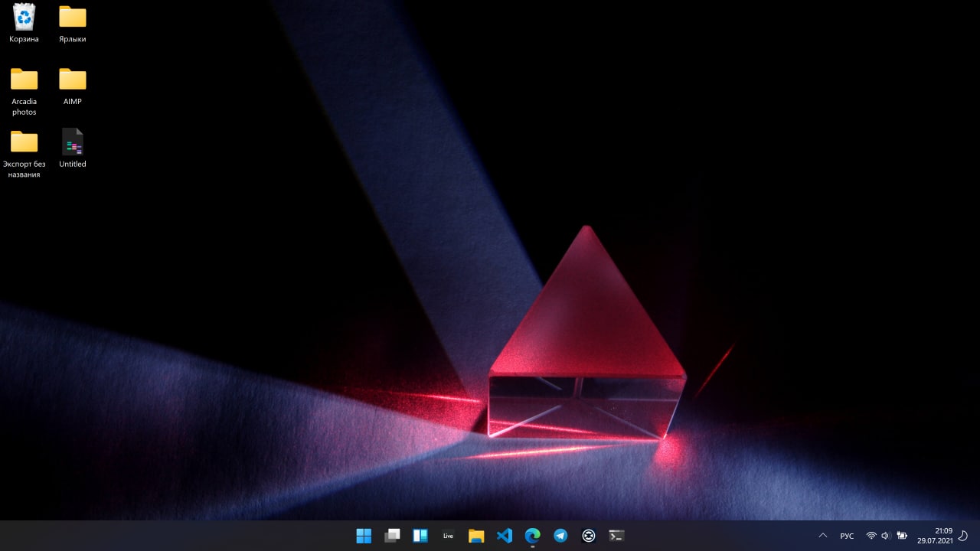Select the Экспорт без названия folder
Viewport: 980px width, 551px height.
pyautogui.click(x=24, y=154)
